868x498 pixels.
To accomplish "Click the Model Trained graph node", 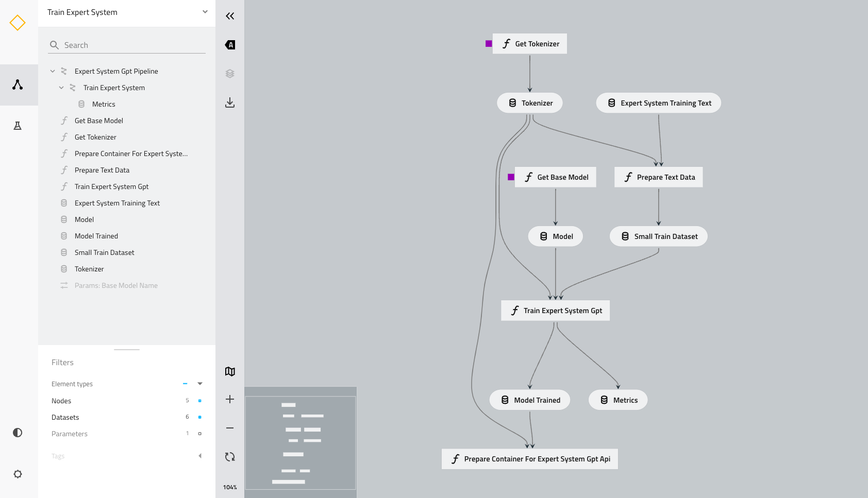I will 530,400.
